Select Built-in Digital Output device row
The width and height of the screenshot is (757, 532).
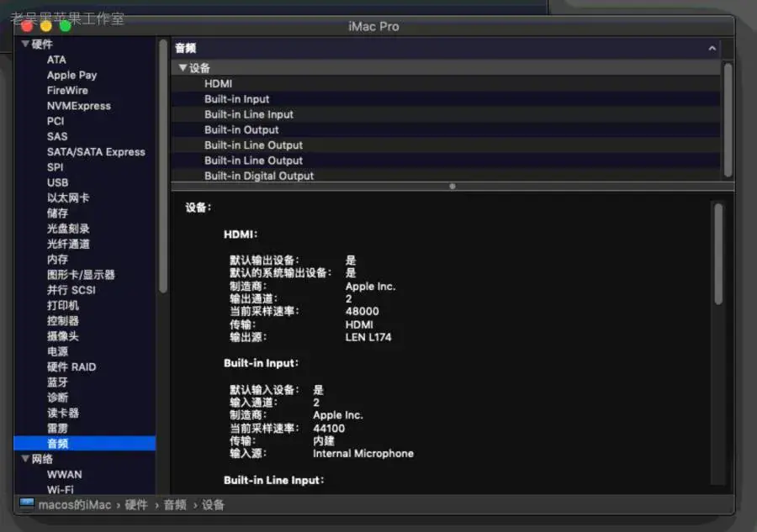click(x=446, y=176)
